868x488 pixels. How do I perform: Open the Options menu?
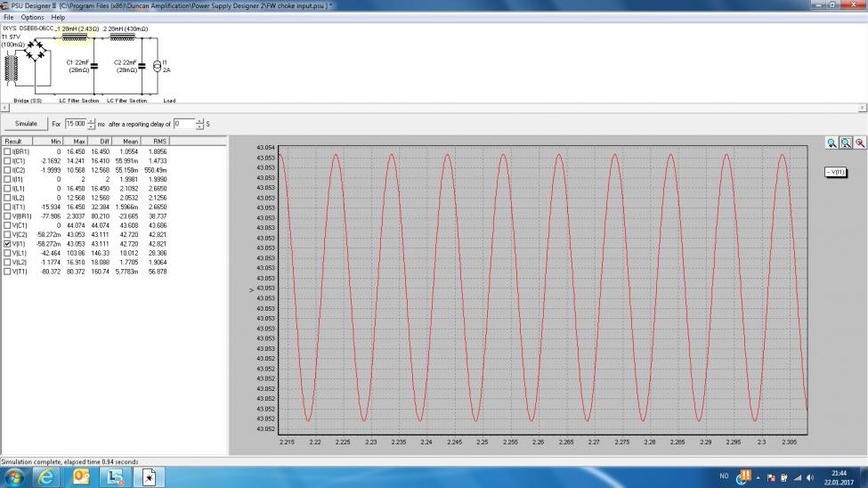click(32, 17)
